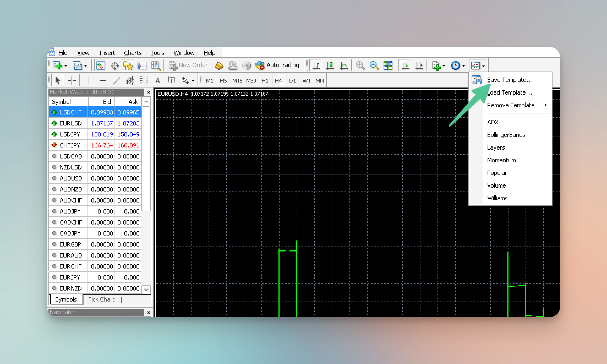This screenshot has height=364, width=607.
Task: Select the candlestick chart icon
Action: tap(330, 65)
